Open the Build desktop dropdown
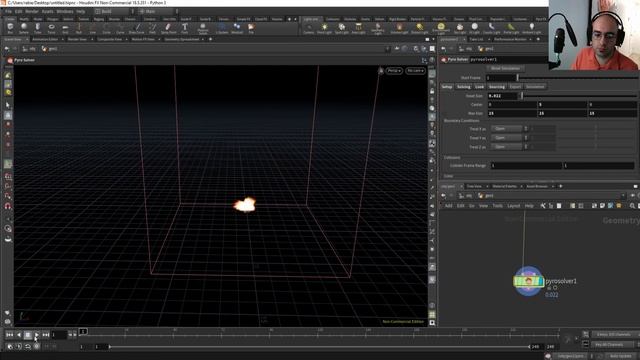 (x=114, y=11)
